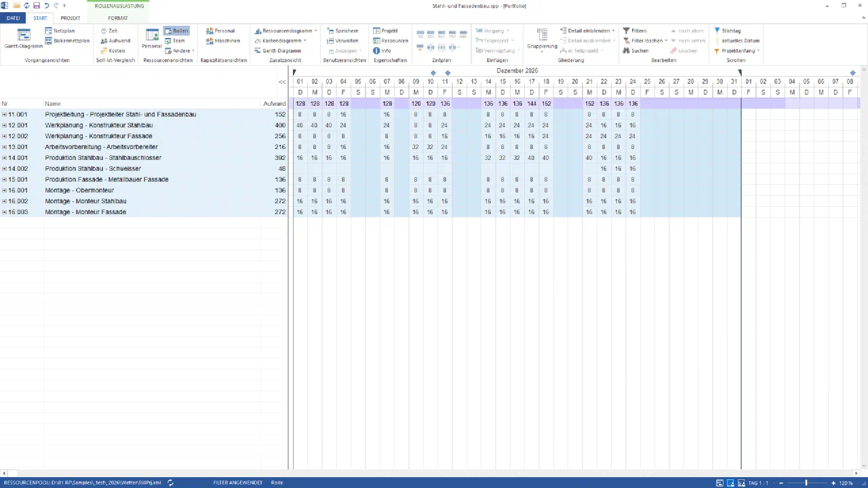The height and width of the screenshot is (488, 868).
Task: Open the Team resource view
Action: click(175, 41)
